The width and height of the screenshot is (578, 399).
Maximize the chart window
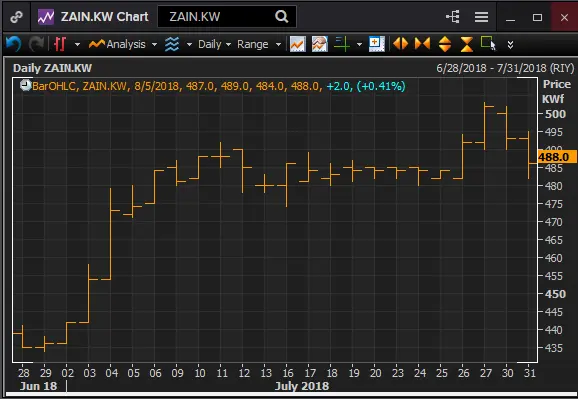(537, 17)
